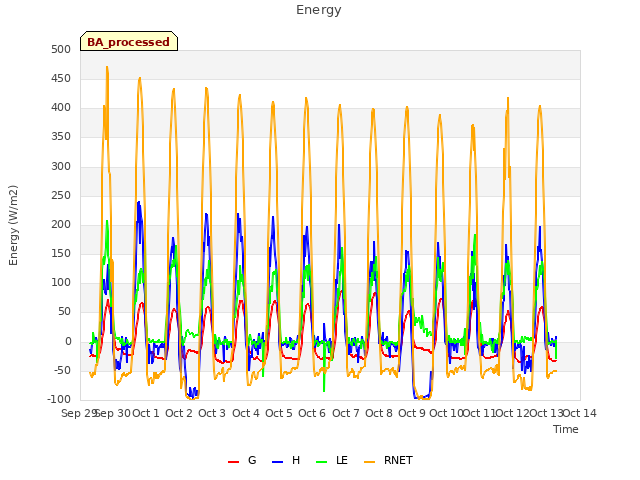Click the Energy (W/m2) y-axis label
The image size is (640, 480).
click(x=13, y=225)
